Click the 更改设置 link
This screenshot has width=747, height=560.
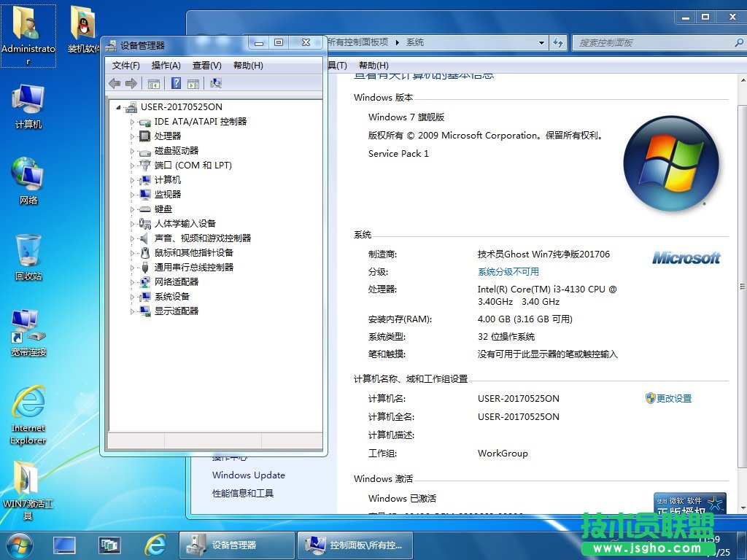(x=673, y=399)
